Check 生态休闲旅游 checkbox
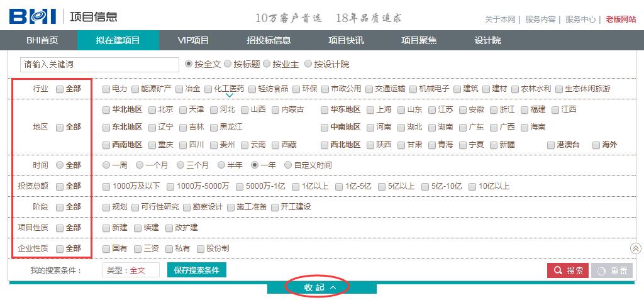 pyautogui.click(x=559, y=89)
